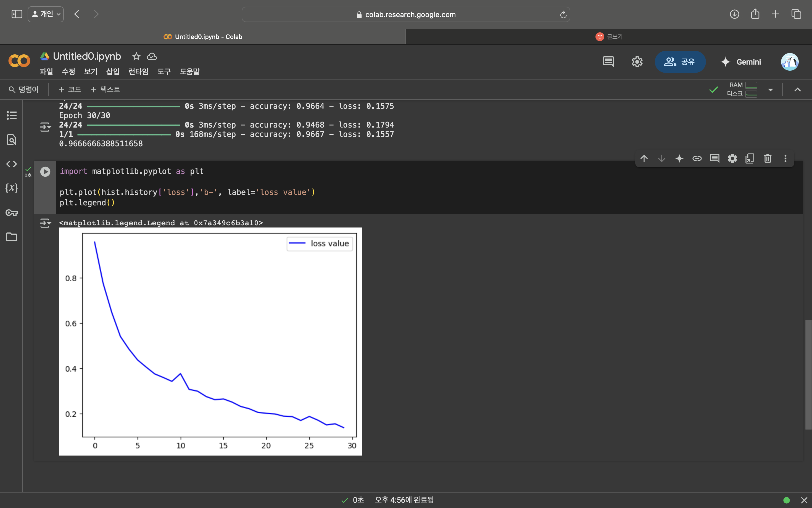Open the table of contents sidebar icon
Image resolution: width=812 pixels, height=508 pixels.
tap(11, 116)
